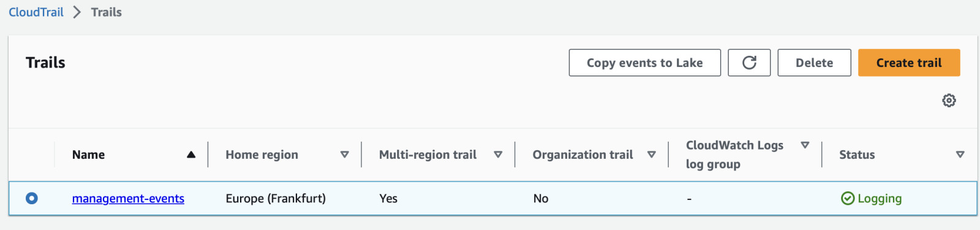
Task: Click the orange Create trail button
Action: [909, 63]
